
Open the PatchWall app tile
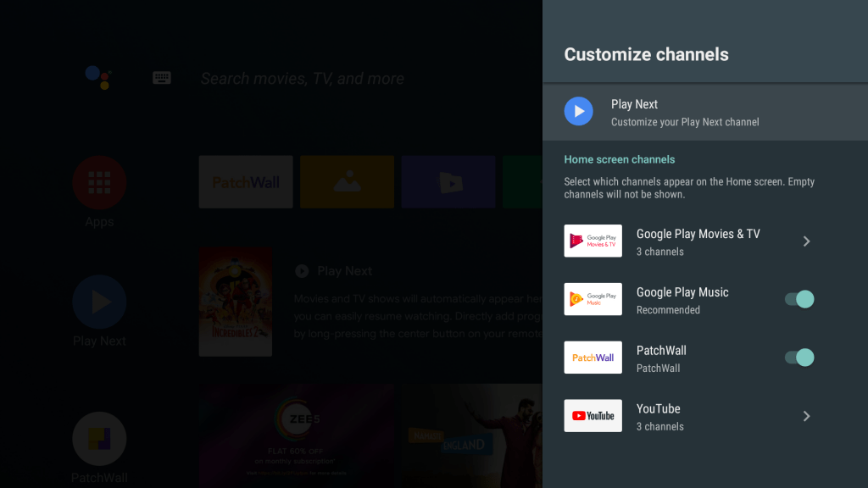tap(246, 182)
